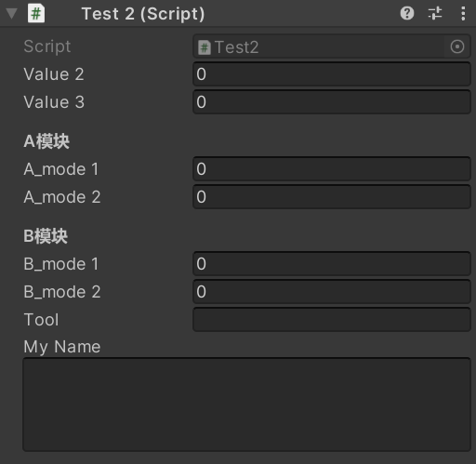This screenshot has width=476, height=464.
Task: Click the A_mode 1 property label
Action: click(x=61, y=169)
